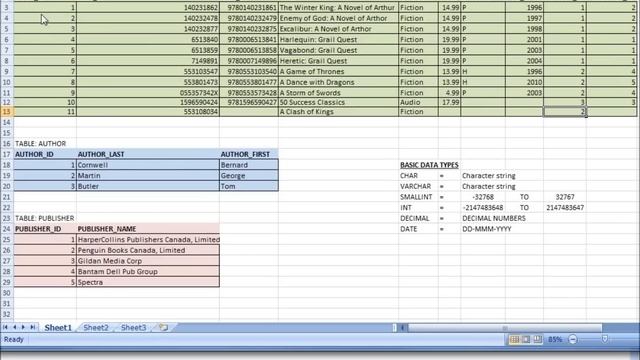Select the 'Audio' category cell
640x360 pixels.
[418, 102]
